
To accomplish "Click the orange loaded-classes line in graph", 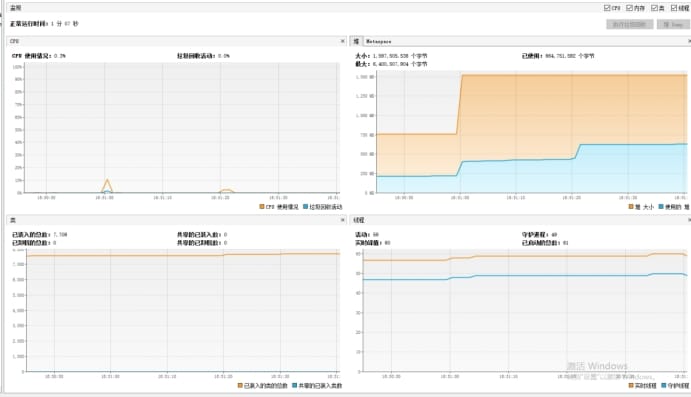I will [183, 255].
